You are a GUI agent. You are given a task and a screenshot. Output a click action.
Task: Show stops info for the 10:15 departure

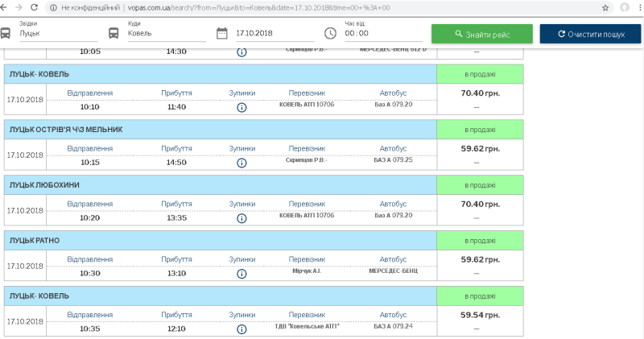pyautogui.click(x=242, y=163)
